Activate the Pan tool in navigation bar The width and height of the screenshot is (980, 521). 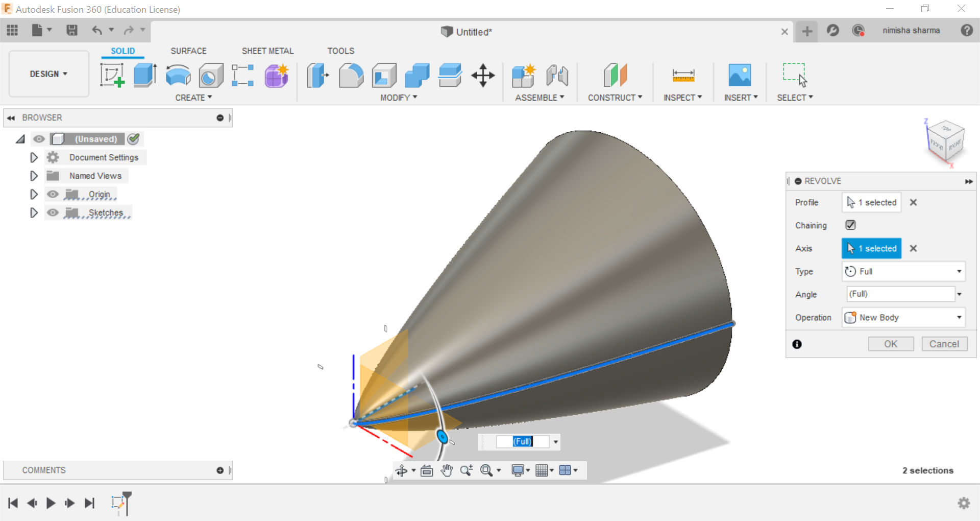click(447, 470)
